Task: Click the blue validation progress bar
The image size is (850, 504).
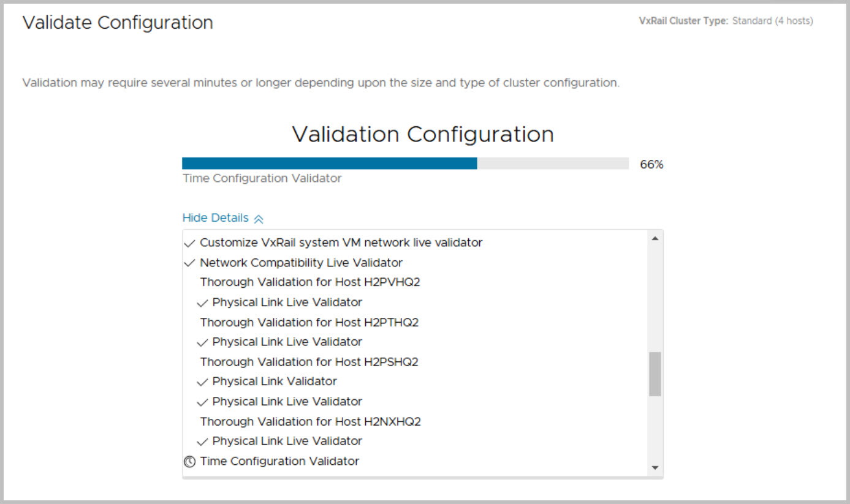Action: (x=329, y=164)
